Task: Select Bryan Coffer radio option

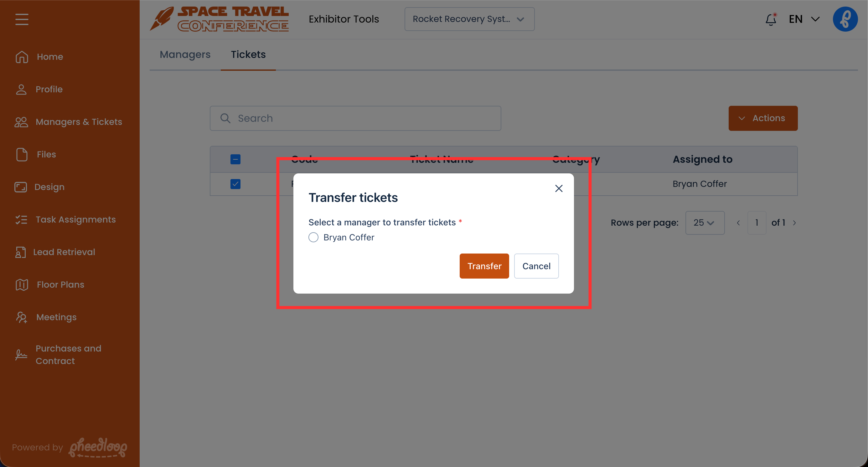Action: point(313,237)
